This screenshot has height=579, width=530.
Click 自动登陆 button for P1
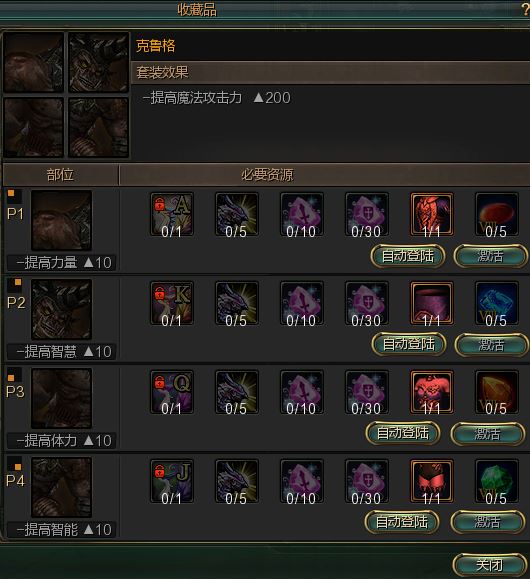click(x=408, y=256)
